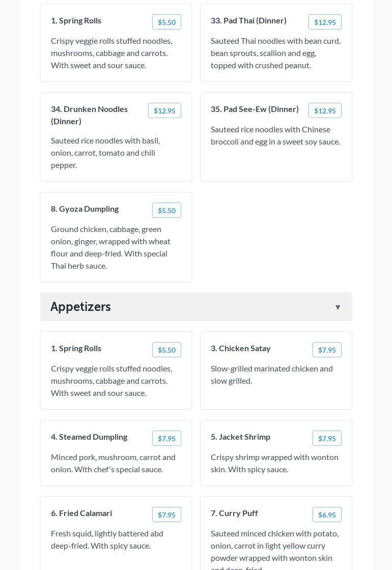Tap the Jacket Shrimp $7.95 price

pos(327,438)
